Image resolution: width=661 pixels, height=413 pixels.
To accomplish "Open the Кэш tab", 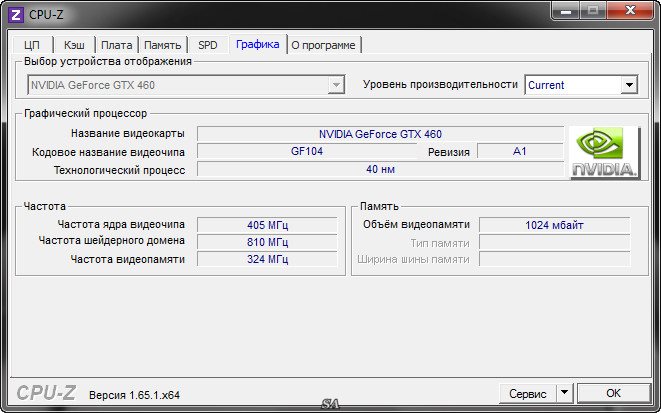I will [74, 45].
